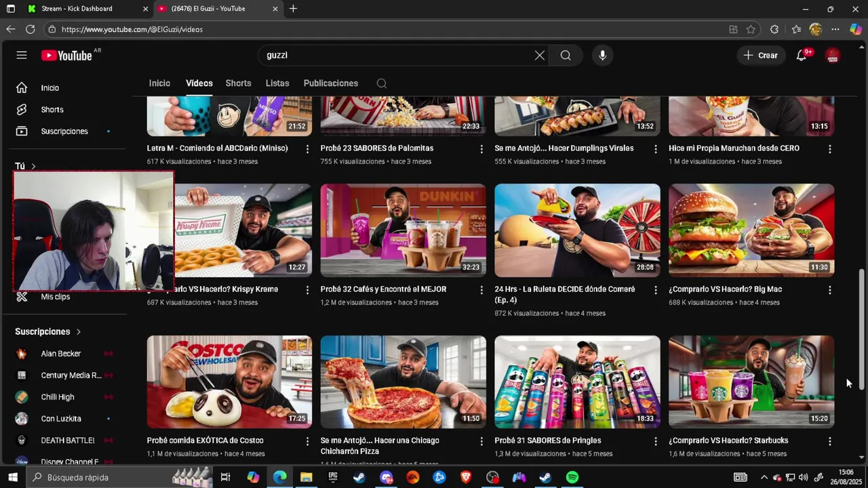Bookmark page with the star icon

(751, 29)
